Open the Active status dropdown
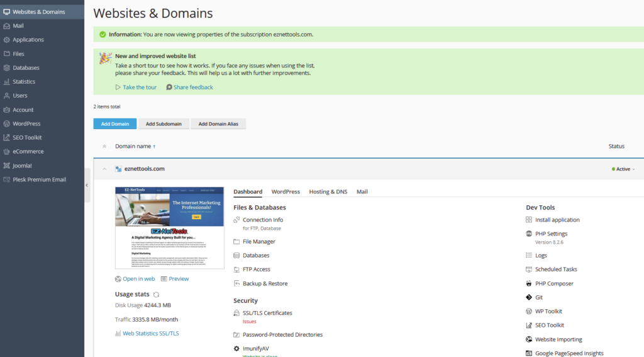The width and height of the screenshot is (644, 357). tap(623, 169)
